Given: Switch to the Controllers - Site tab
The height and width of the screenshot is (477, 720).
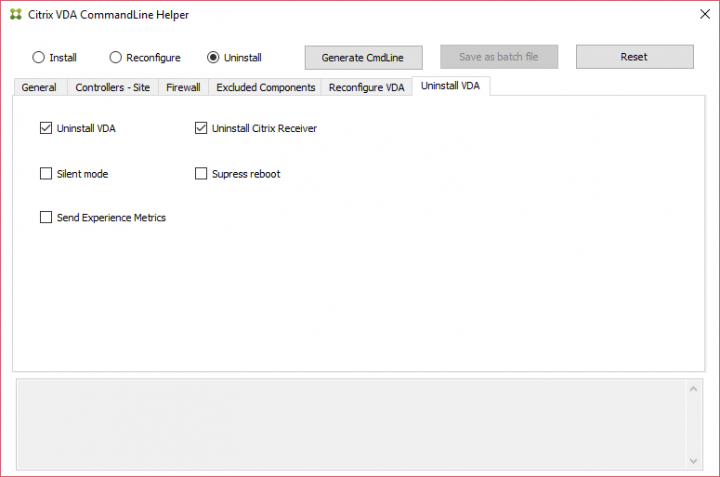Looking at the screenshot, I should click(x=112, y=87).
